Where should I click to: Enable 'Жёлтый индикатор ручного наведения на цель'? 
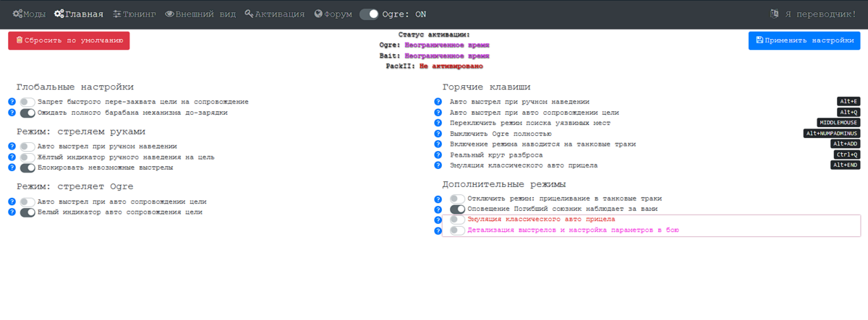click(x=27, y=157)
